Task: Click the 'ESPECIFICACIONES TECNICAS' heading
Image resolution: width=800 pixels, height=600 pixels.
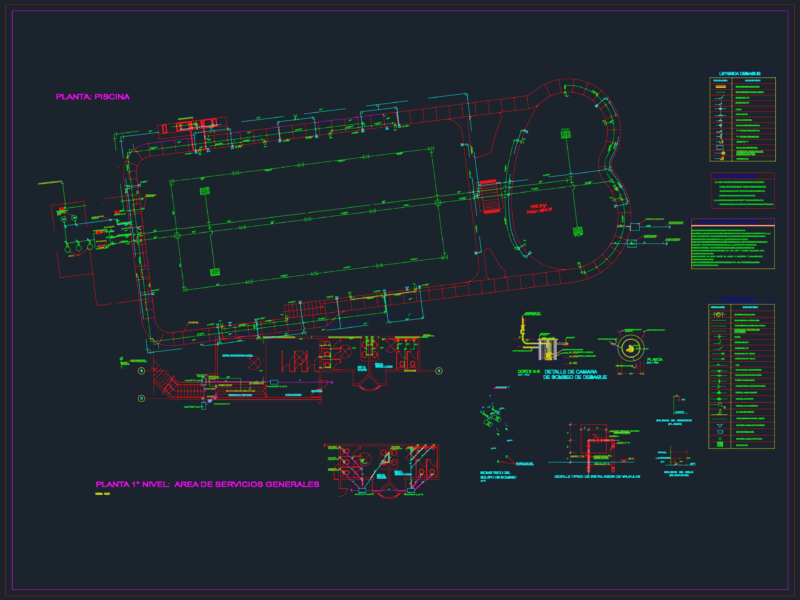Action: point(727,222)
